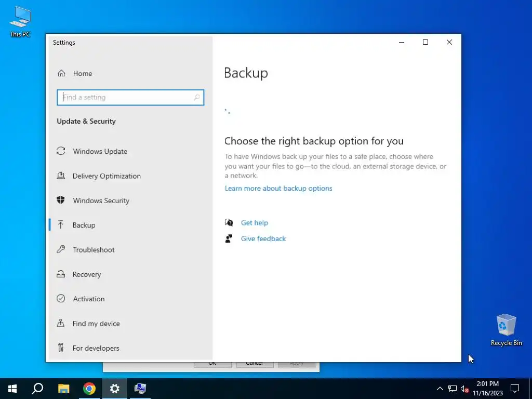
Task: Click the Activation checkmark circle icon
Action: pyautogui.click(x=61, y=299)
